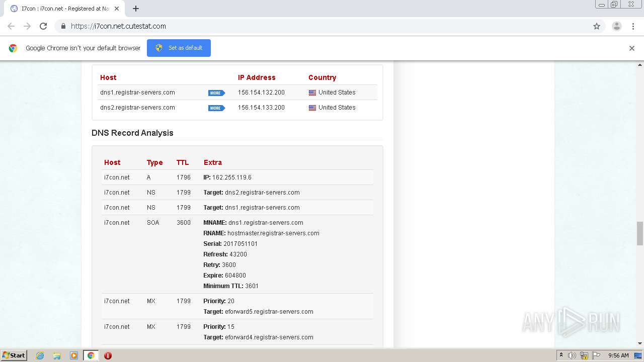Open a new browser tab
The image size is (644, 362).
(x=136, y=9)
